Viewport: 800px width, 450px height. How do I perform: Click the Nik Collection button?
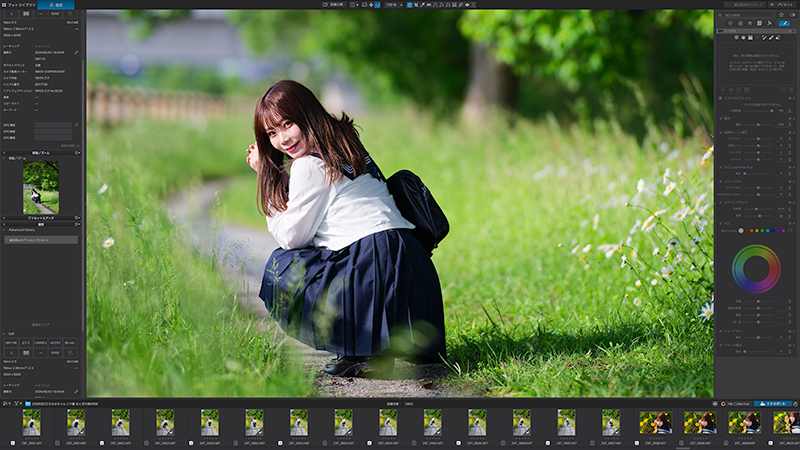[x=735, y=404]
